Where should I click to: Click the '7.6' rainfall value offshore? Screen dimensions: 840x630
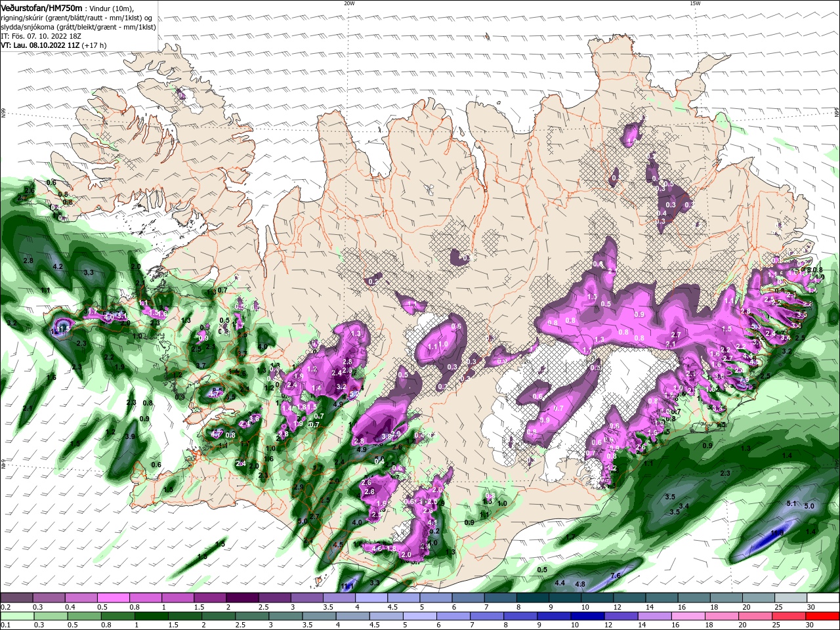[x=616, y=576]
